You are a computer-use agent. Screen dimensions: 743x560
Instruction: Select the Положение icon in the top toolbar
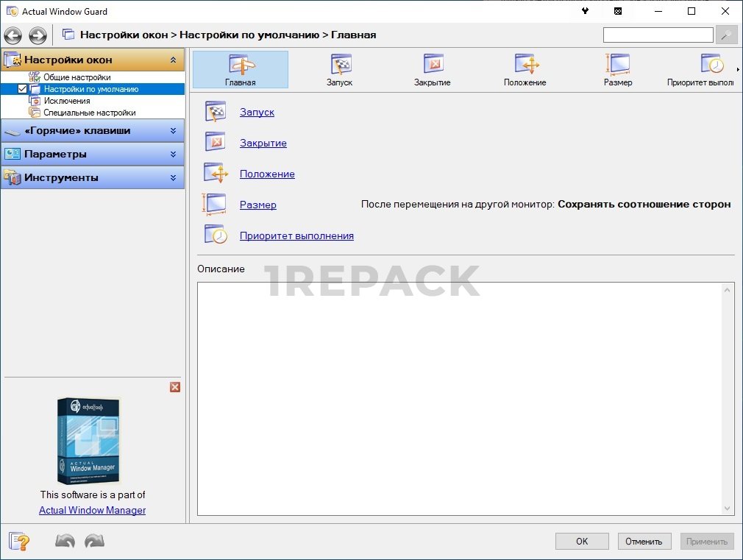coord(525,70)
